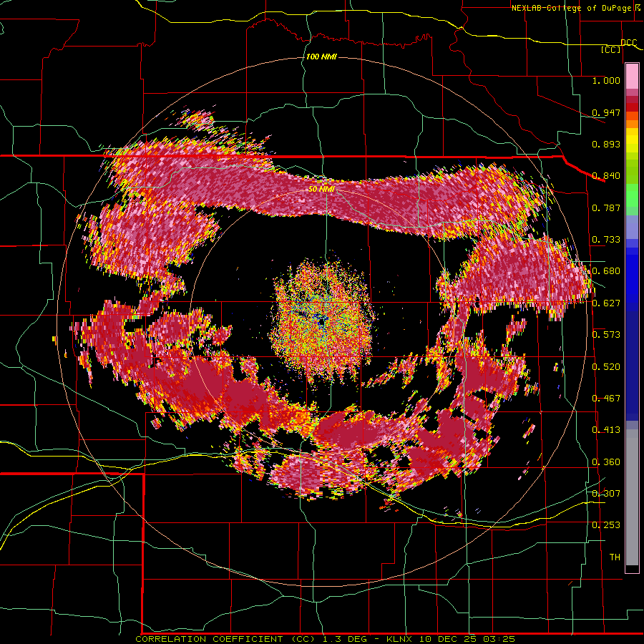This screenshot has width=644, height=644.
Task: Select the 0.413 scale value
Action: tap(606, 430)
